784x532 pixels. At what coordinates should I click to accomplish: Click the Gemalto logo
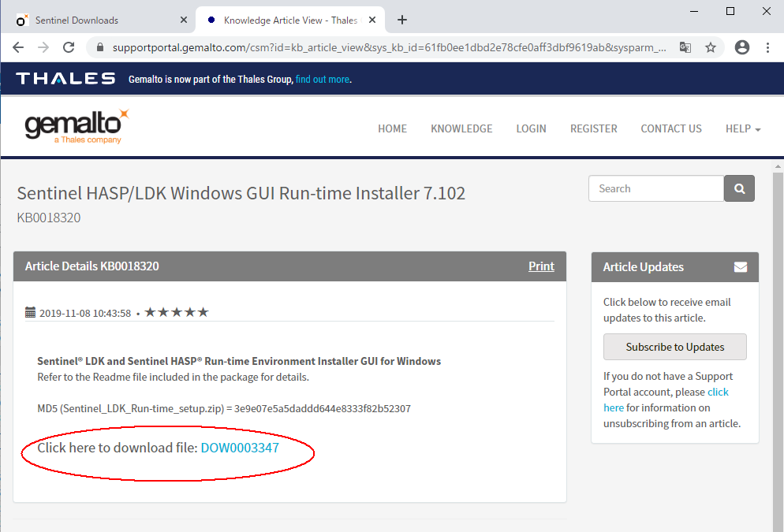coord(77,126)
